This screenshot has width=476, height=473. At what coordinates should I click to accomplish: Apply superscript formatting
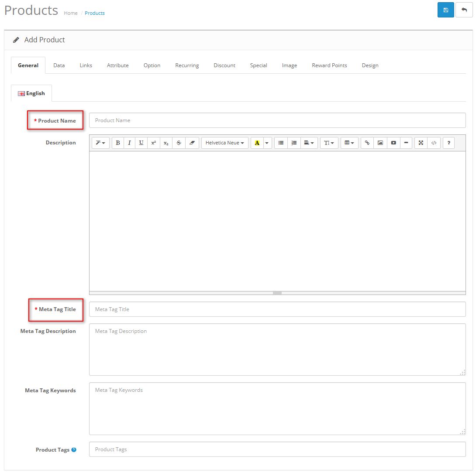(x=153, y=143)
